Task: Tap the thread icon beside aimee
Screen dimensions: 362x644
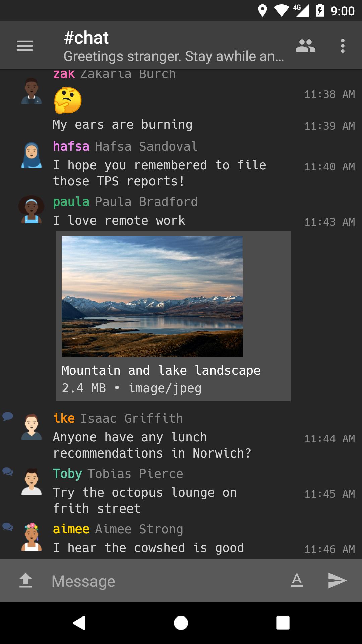Action: (x=8, y=527)
